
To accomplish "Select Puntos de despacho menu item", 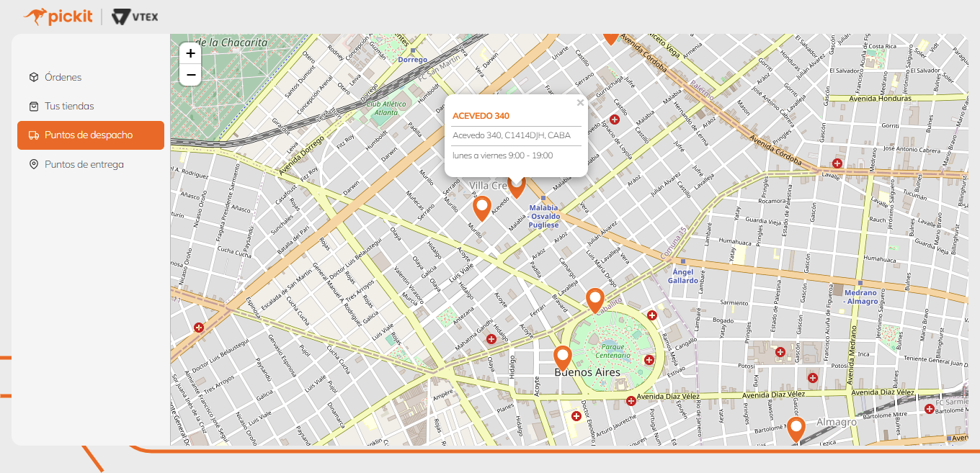I will (90, 135).
